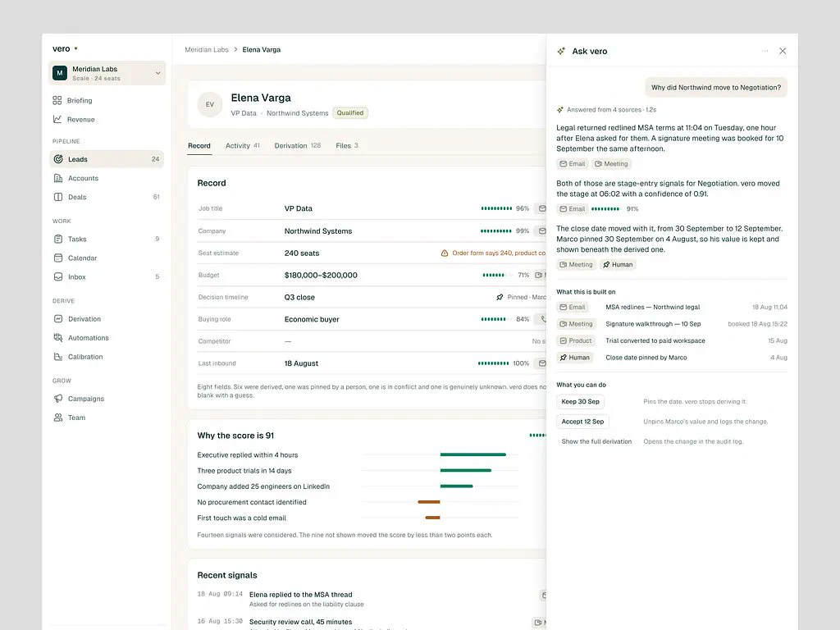Click Show the full derivation link
840x630 pixels.
click(x=596, y=441)
